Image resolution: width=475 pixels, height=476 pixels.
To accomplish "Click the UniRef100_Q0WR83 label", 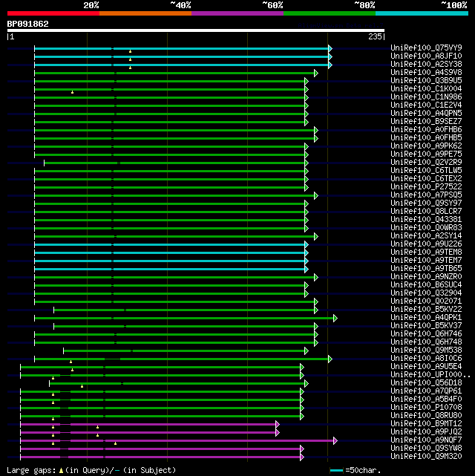I will (x=426, y=228).
